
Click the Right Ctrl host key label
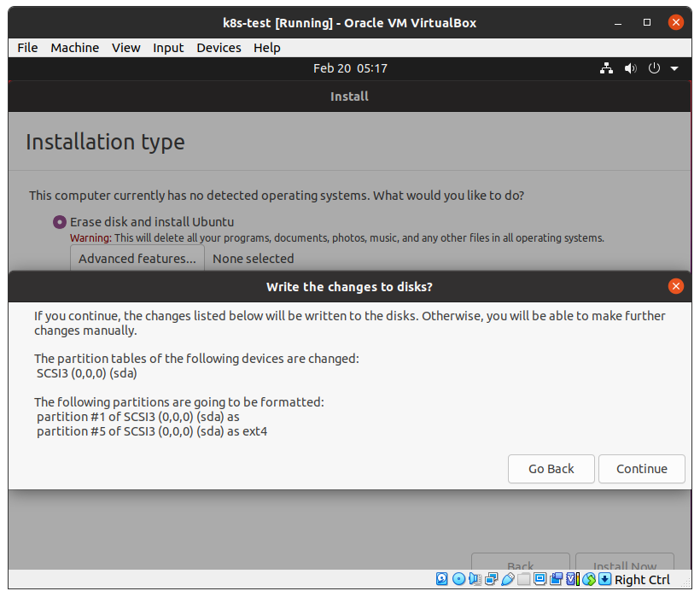click(643, 580)
